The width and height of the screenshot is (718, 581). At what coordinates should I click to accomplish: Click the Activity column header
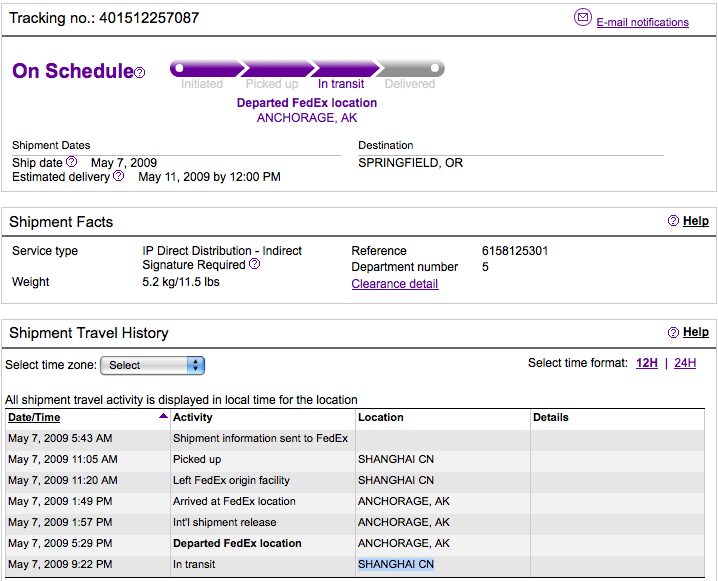click(x=193, y=417)
